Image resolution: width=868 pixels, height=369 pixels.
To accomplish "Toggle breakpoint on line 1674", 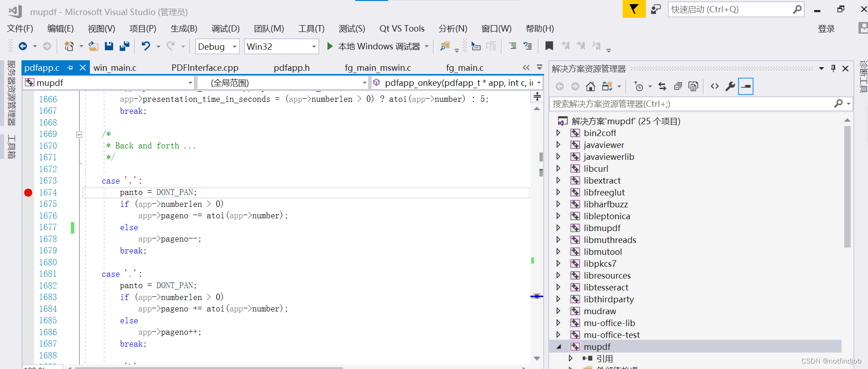I will pos(28,192).
